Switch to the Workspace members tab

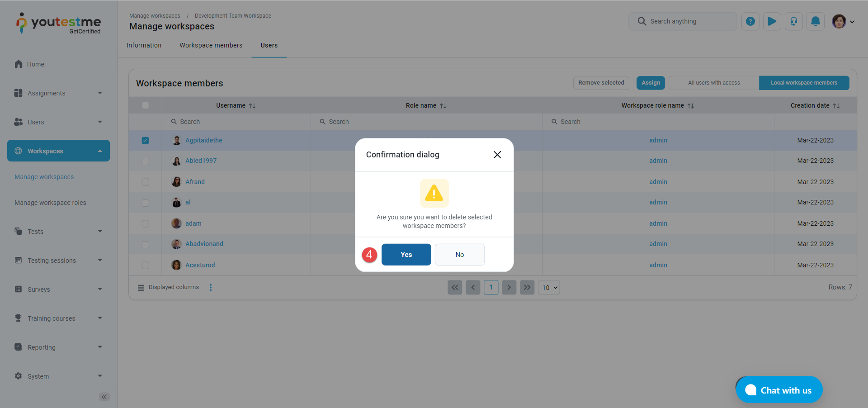pos(211,45)
